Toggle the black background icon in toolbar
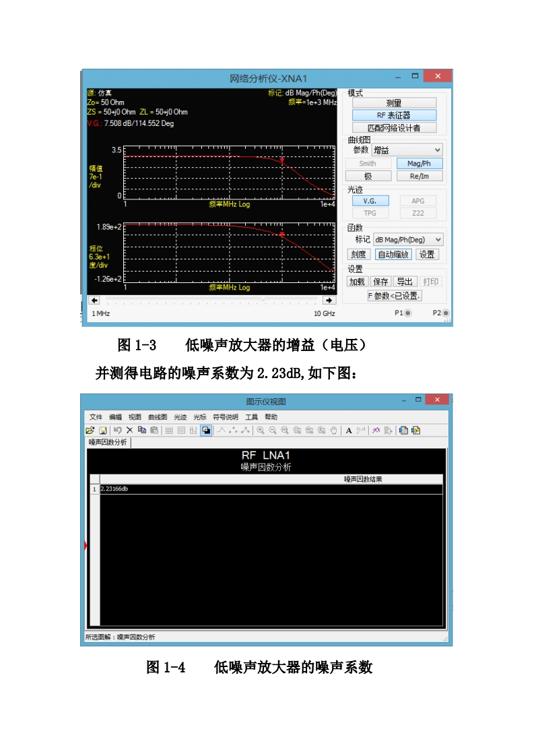The height and width of the screenshot is (756, 534). (206, 431)
